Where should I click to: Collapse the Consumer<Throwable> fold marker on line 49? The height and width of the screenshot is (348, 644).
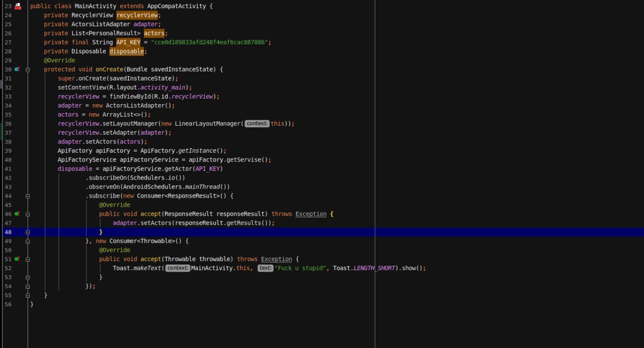click(28, 241)
